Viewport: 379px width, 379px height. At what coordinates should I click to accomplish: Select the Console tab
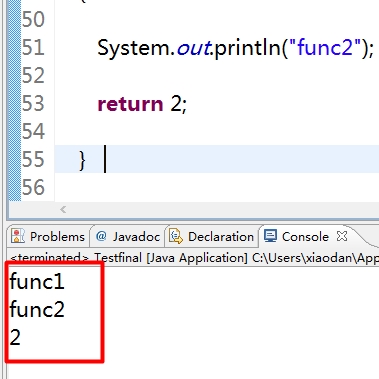[x=305, y=237]
